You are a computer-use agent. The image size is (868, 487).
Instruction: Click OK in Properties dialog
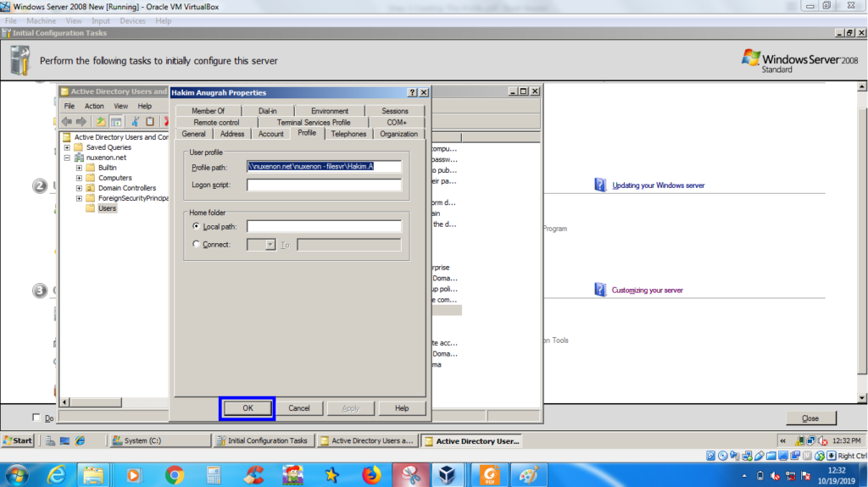pyautogui.click(x=248, y=408)
